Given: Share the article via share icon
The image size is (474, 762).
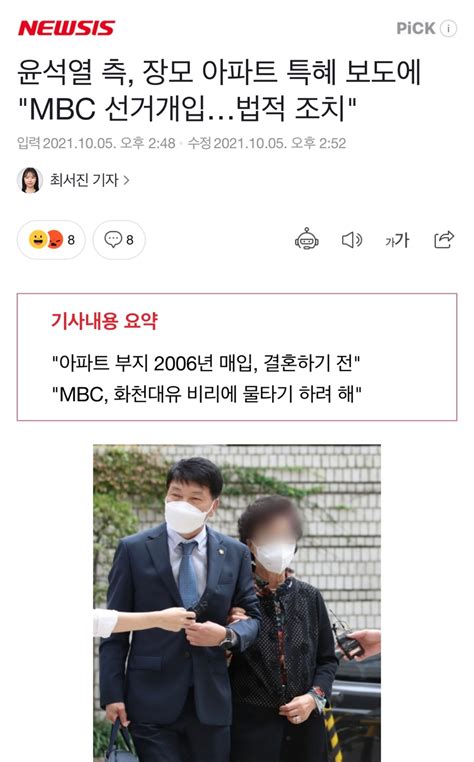Looking at the screenshot, I should [444, 239].
